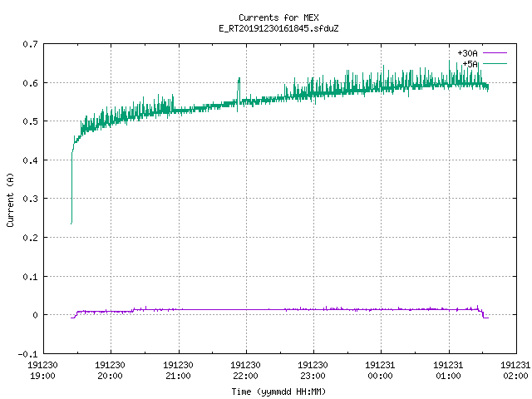The image size is (532, 399).
Task: Click the 0.4 y-axis tick label
Action: 30,160
